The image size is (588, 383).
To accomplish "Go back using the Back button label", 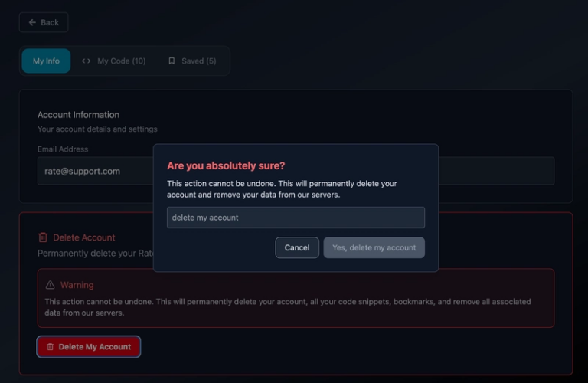I will coord(50,22).
